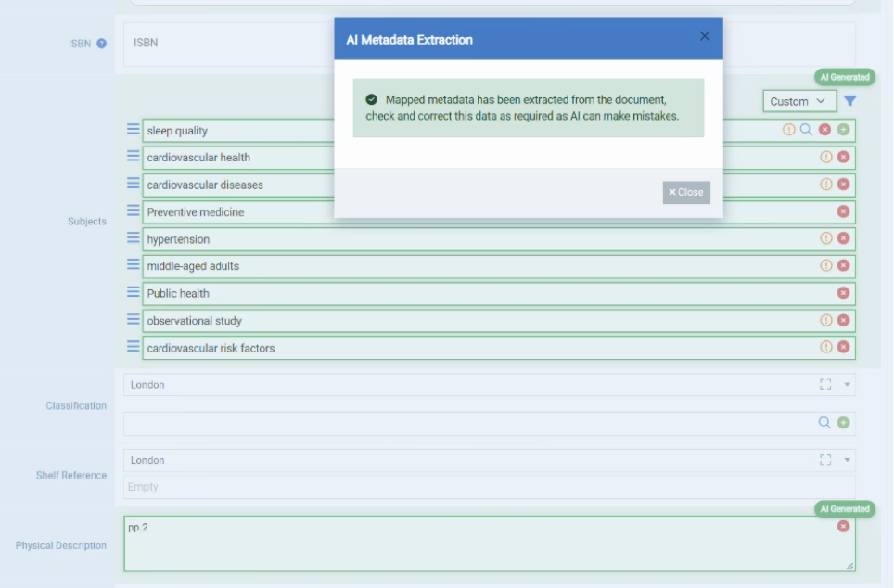
Task: Click warning icon on cardiovascular health row
Action: pos(825,157)
